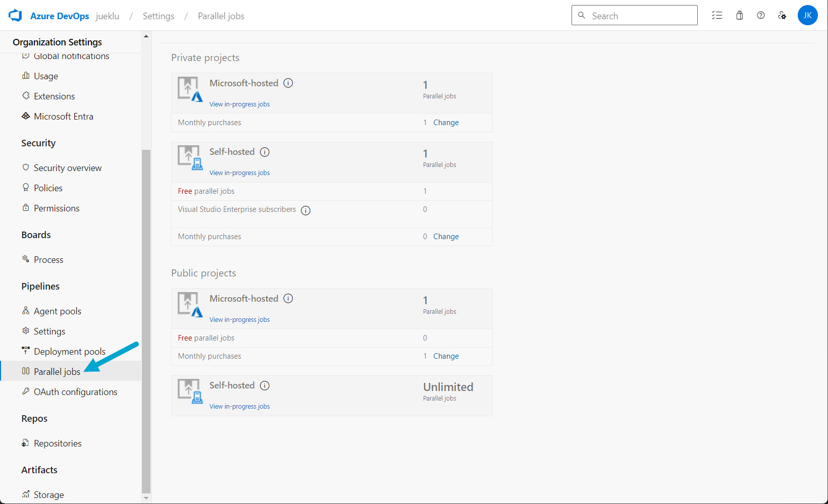Change Public Microsoft-hosted monthly purchases
828x504 pixels.
pos(446,356)
